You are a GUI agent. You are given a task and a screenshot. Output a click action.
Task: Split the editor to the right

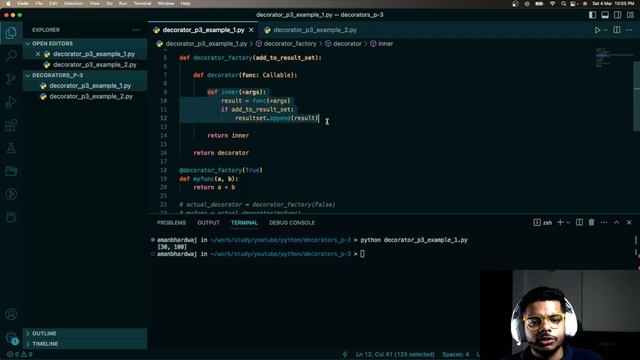tap(617, 30)
